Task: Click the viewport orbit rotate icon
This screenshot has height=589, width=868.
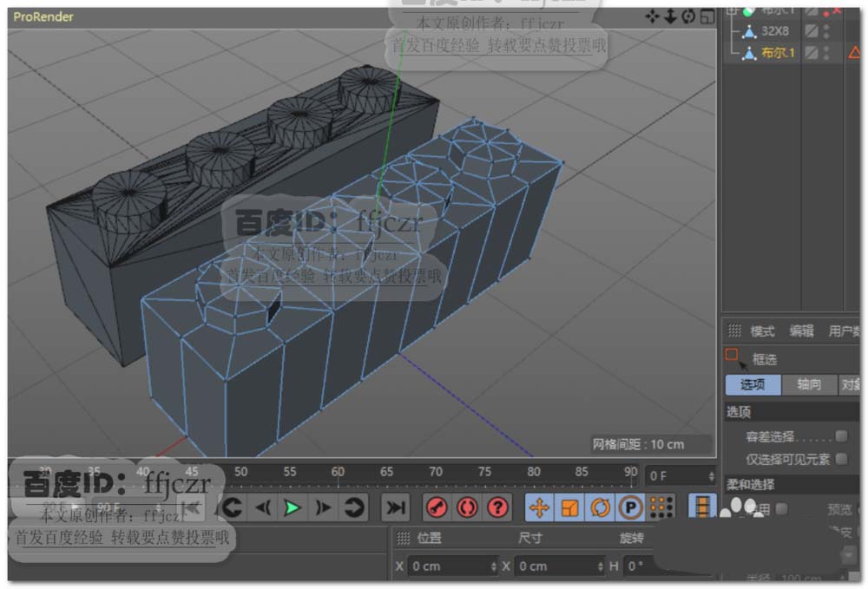Action: tap(688, 17)
